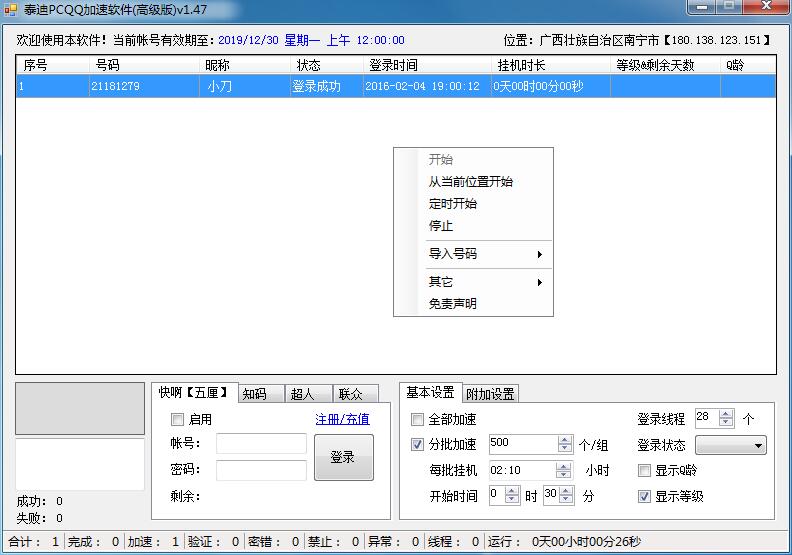Image resolution: width=792 pixels, height=555 pixels.
Task: Expand the 其它 submenu
Action: click(473, 282)
